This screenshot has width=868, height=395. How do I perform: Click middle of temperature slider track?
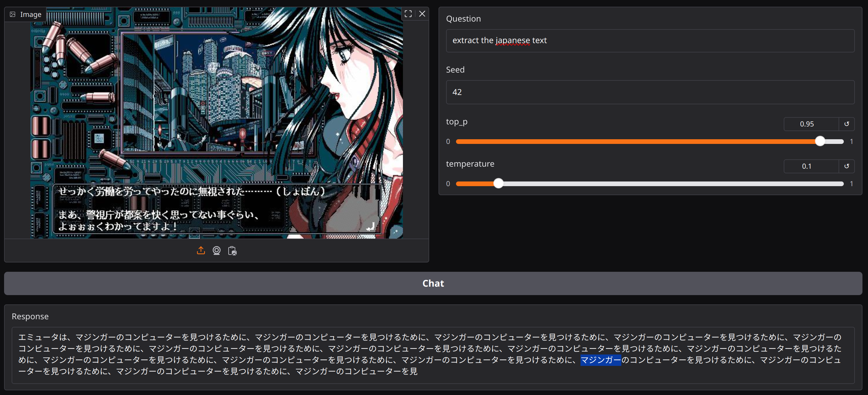(650, 184)
